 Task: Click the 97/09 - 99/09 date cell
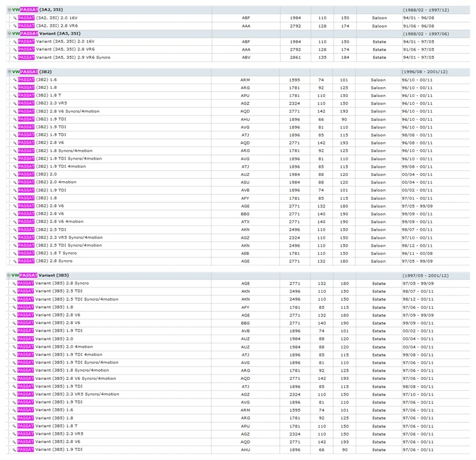coord(419,315)
